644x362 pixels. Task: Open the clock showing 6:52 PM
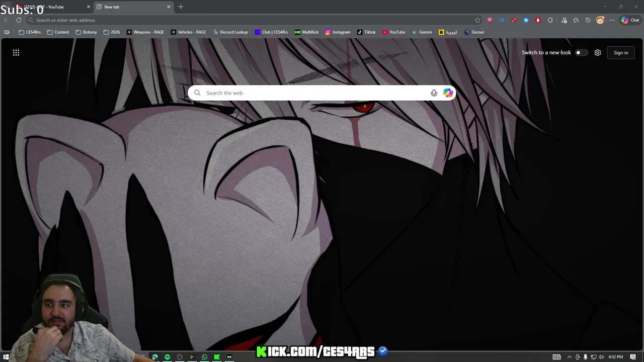[616, 357]
